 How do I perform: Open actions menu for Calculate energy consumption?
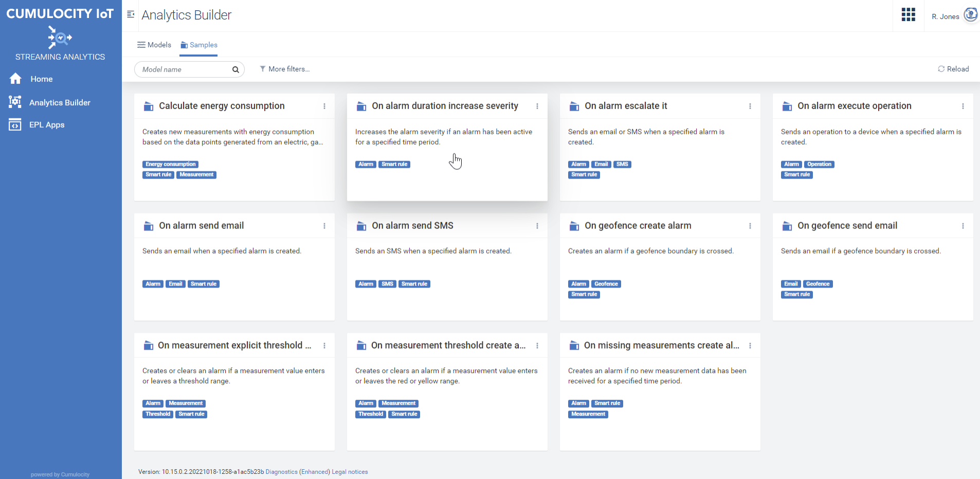324,106
